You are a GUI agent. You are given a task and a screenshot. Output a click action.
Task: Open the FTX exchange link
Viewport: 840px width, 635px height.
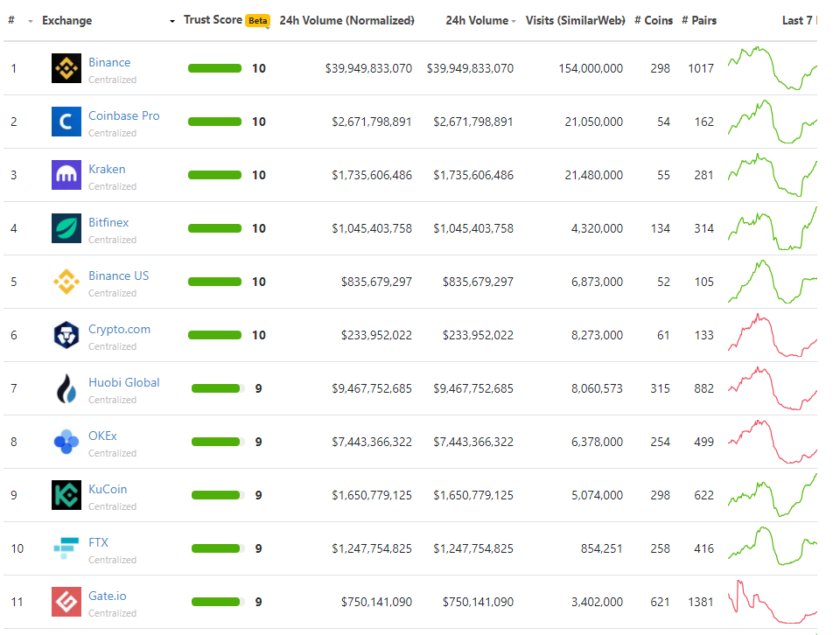click(x=98, y=542)
